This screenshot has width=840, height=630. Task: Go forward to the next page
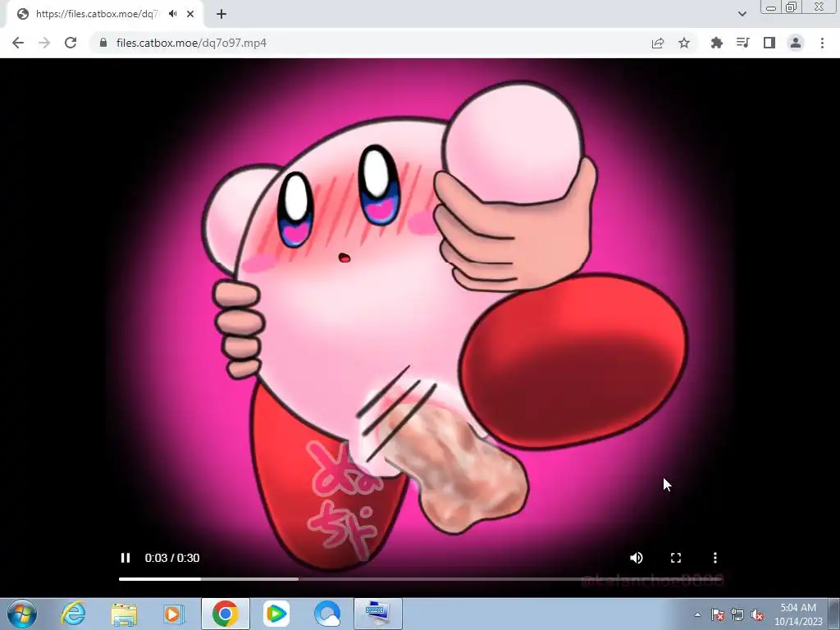tap(44, 43)
